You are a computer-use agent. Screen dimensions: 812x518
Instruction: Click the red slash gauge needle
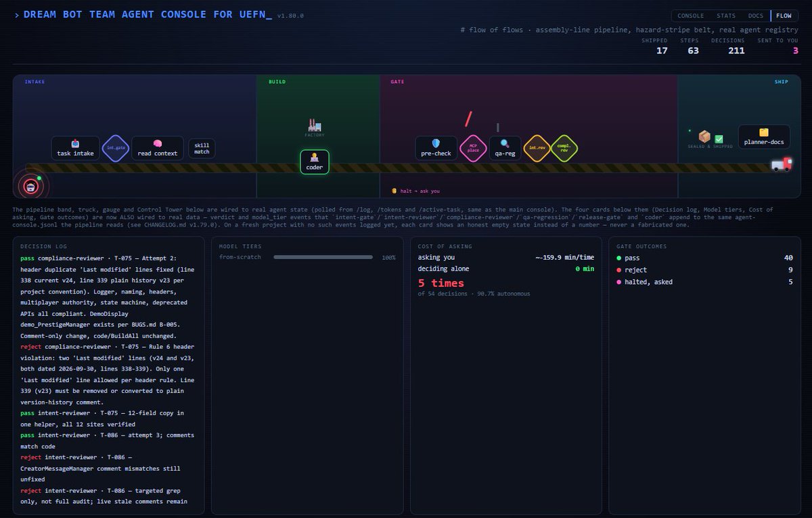(468, 119)
